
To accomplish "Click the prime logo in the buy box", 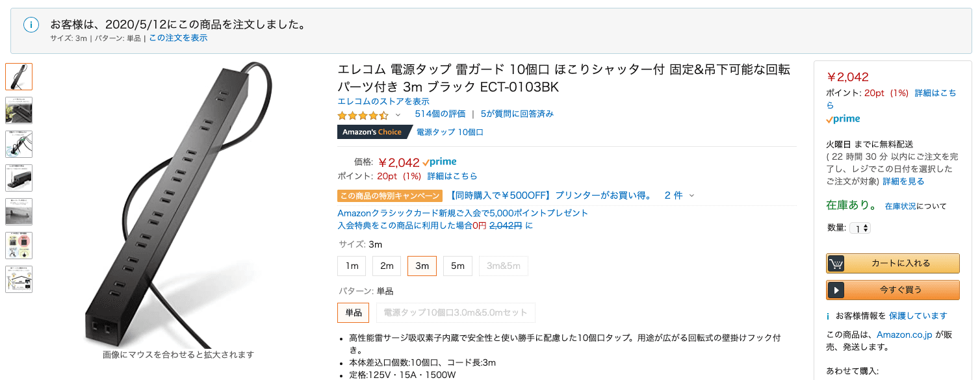I will click(844, 120).
